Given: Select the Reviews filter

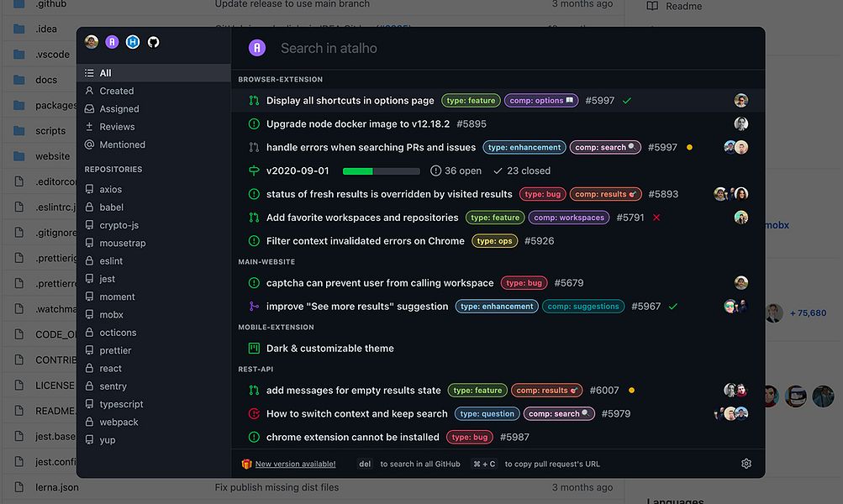Looking at the screenshot, I should coord(154,127).
